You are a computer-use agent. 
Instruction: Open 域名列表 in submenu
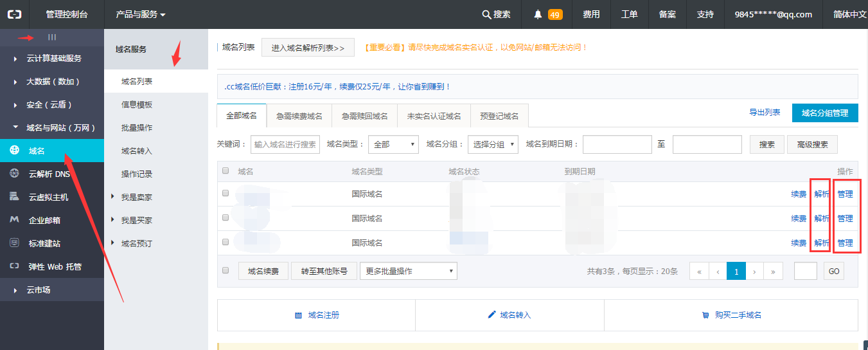coord(156,81)
